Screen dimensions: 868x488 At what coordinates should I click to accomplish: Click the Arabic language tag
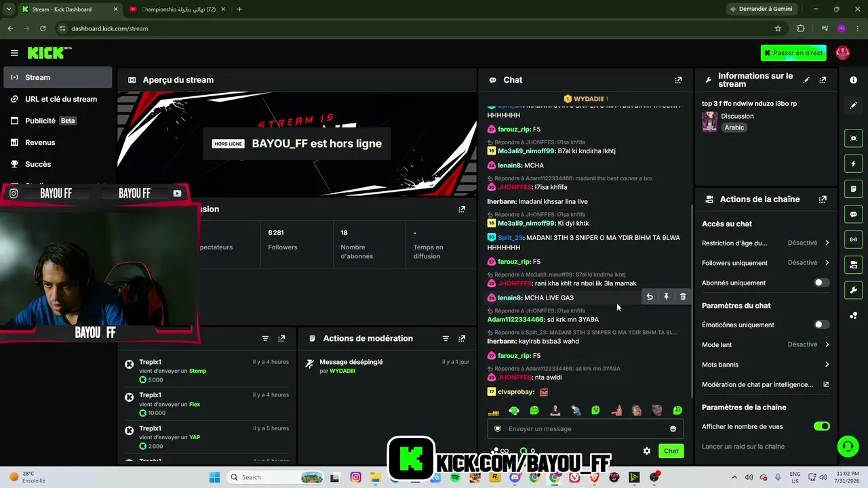(734, 127)
